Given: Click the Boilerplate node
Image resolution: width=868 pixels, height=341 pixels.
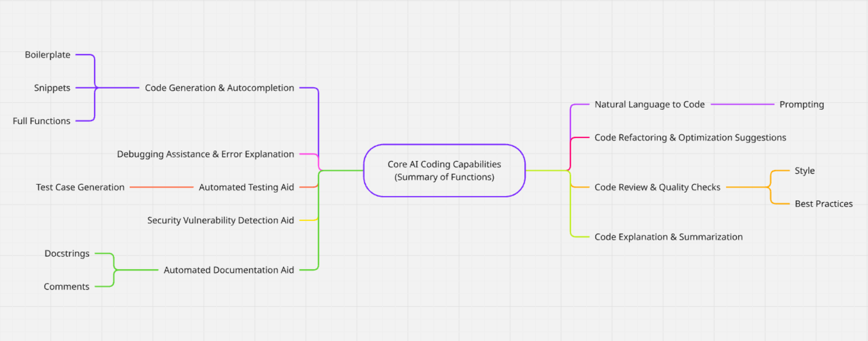Looking at the screenshot, I should 47,55.
